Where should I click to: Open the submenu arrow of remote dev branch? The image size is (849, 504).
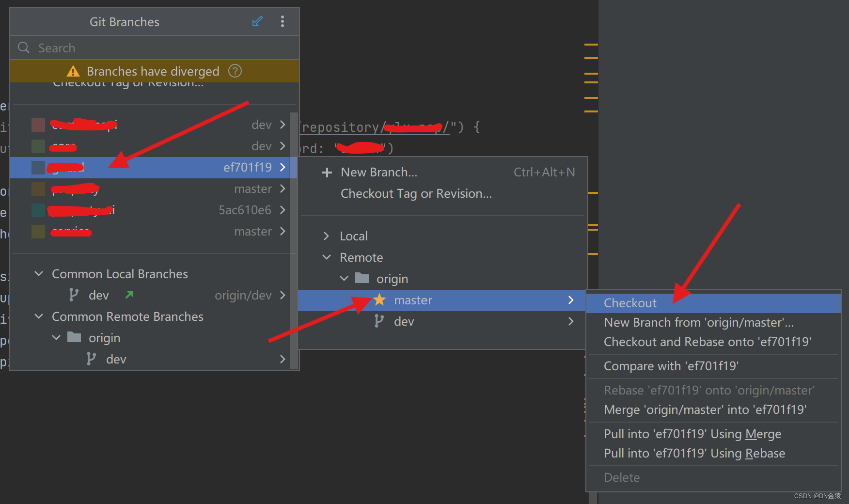coord(571,321)
